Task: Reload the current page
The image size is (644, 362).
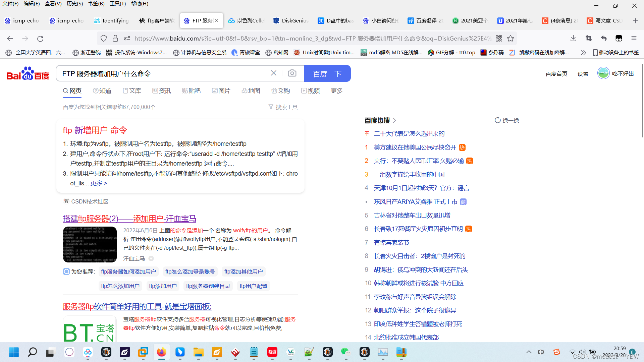Action: pos(40,39)
